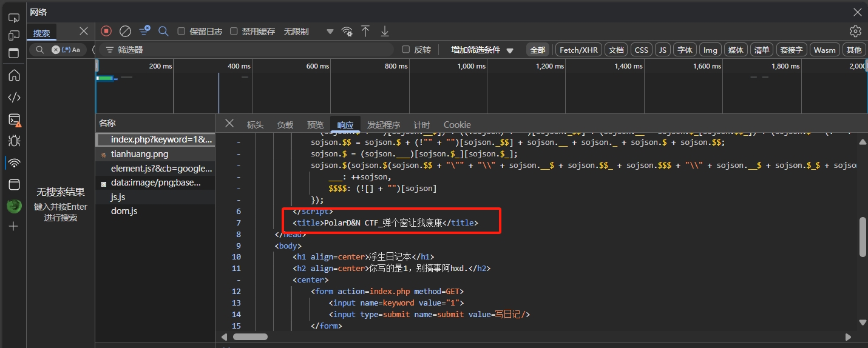Select the Network wifi icon in sidebar
868x348 pixels.
coord(13,162)
